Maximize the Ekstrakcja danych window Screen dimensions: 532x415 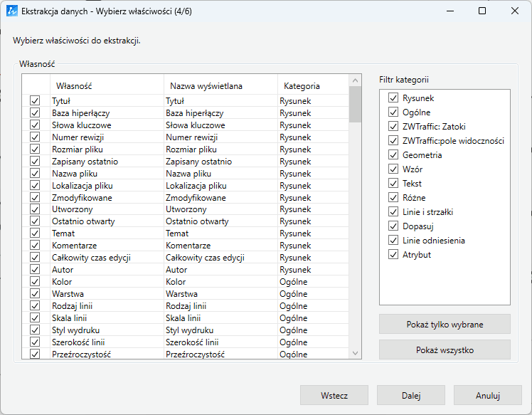pyautogui.click(x=482, y=11)
